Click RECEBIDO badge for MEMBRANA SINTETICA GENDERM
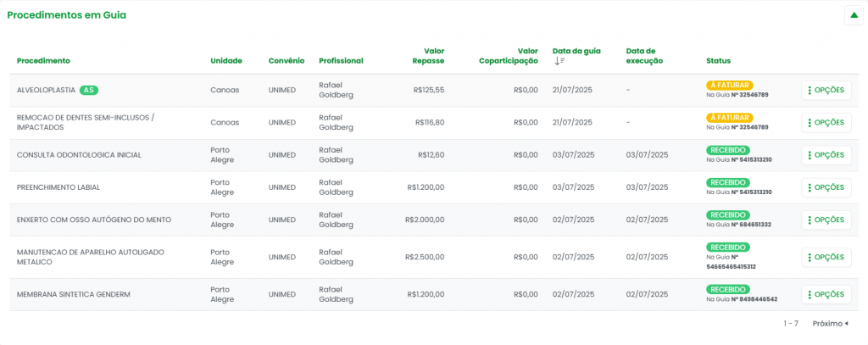868x345 pixels. (727, 289)
